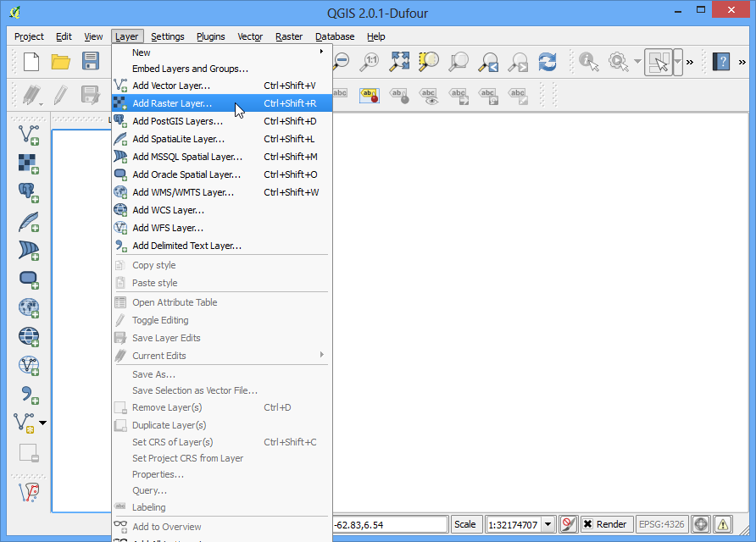Click the Zoom to Layer icon
Image resolution: width=756 pixels, height=542 pixels.
click(458, 62)
